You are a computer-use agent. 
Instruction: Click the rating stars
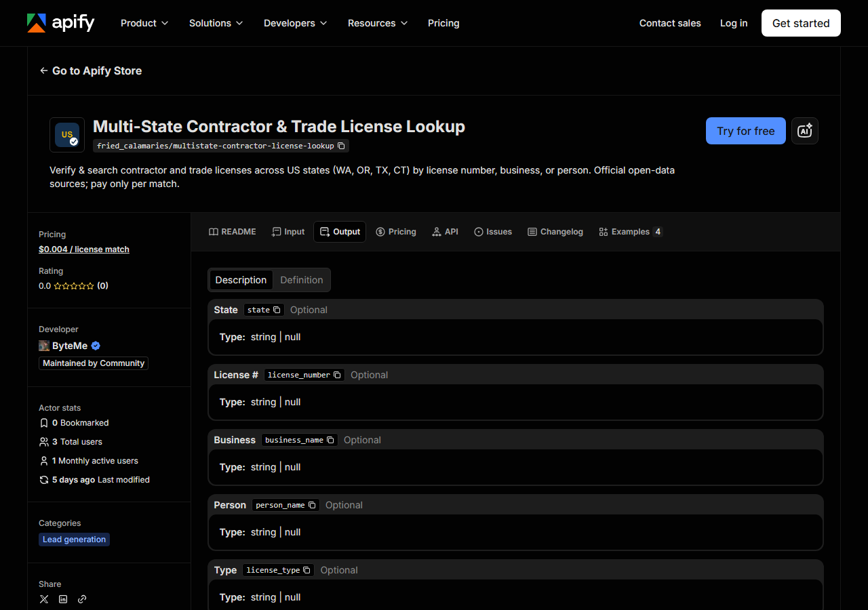click(x=74, y=286)
